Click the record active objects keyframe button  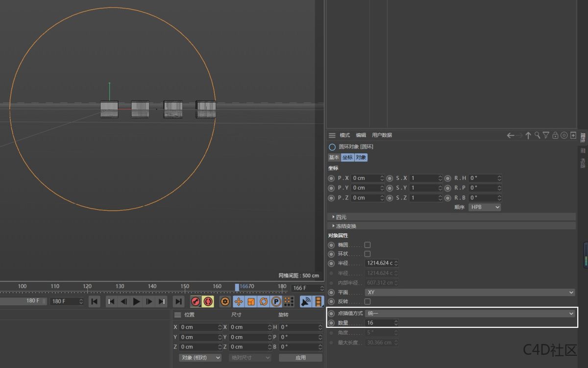pos(196,301)
